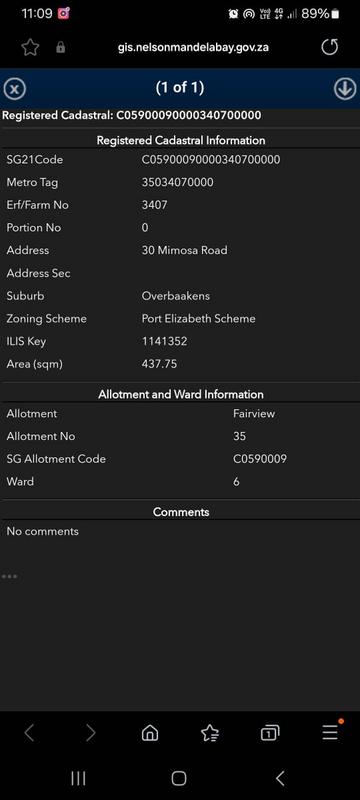Tap the SG21Code value C05900090000340700000

click(211, 160)
